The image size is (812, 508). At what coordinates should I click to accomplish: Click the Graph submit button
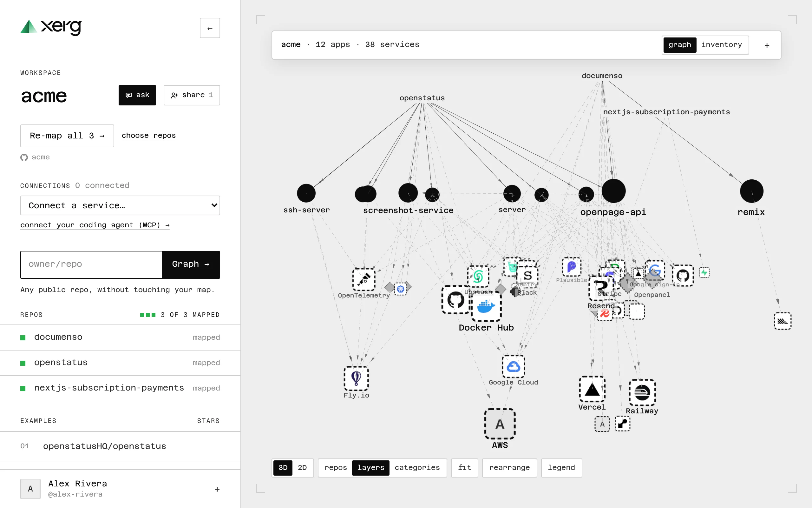click(x=191, y=264)
